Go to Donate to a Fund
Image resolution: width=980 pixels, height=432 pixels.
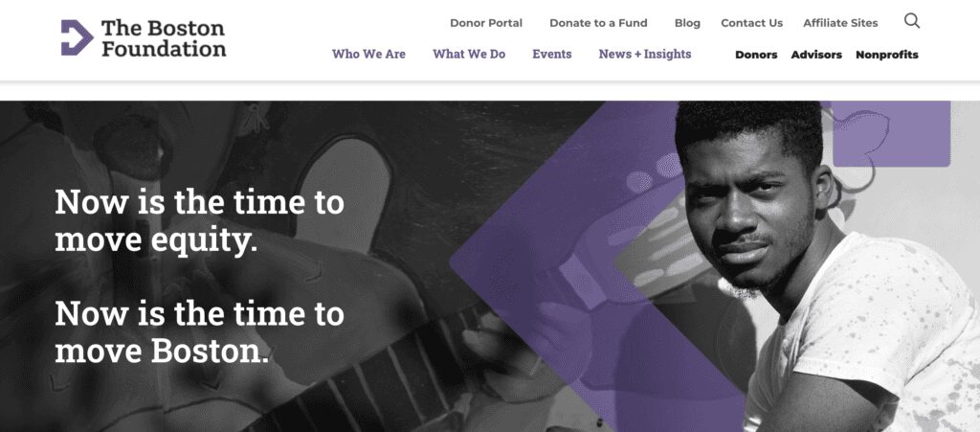tap(598, 23)
